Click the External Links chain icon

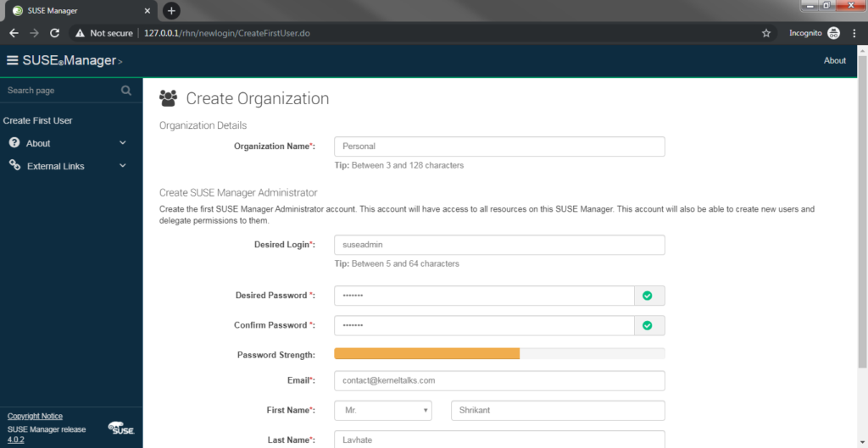(x=15, y=165)
